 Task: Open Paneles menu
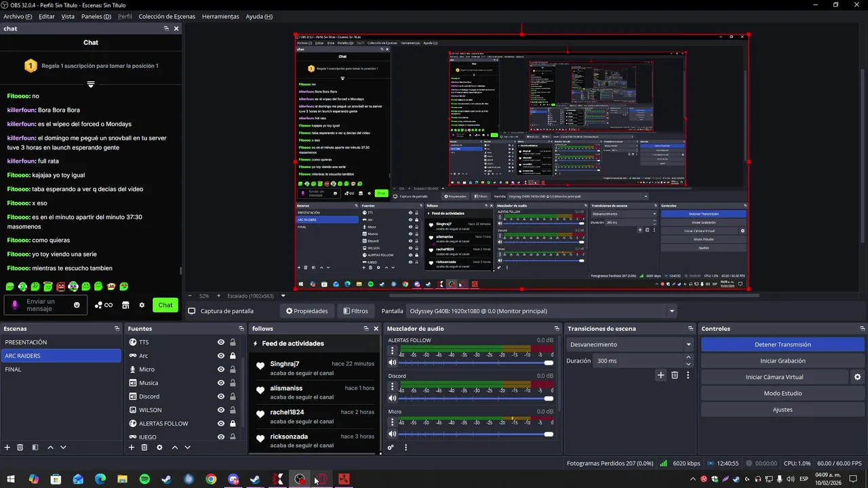point(96,16)
